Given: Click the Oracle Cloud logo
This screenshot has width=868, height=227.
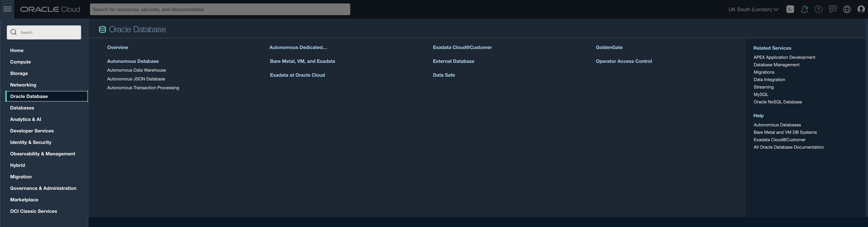Looking at the screenshot, I should (50, 9).
